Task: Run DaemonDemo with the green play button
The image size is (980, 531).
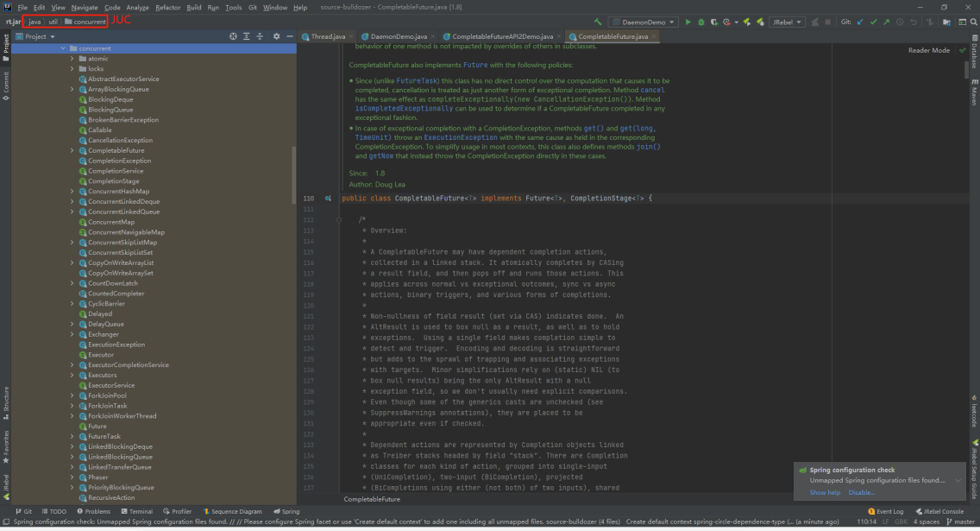Action: coord(688,22)
